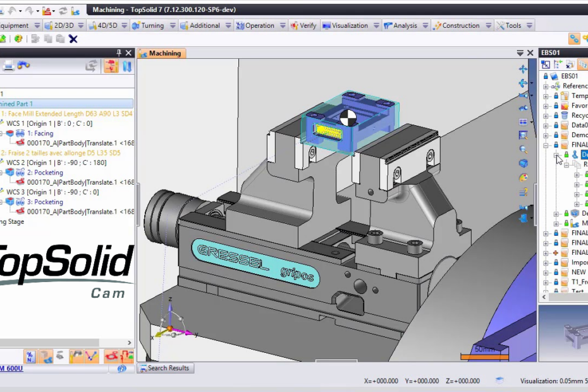
Task: Open the Operation menu
Action: click(259, 25)
